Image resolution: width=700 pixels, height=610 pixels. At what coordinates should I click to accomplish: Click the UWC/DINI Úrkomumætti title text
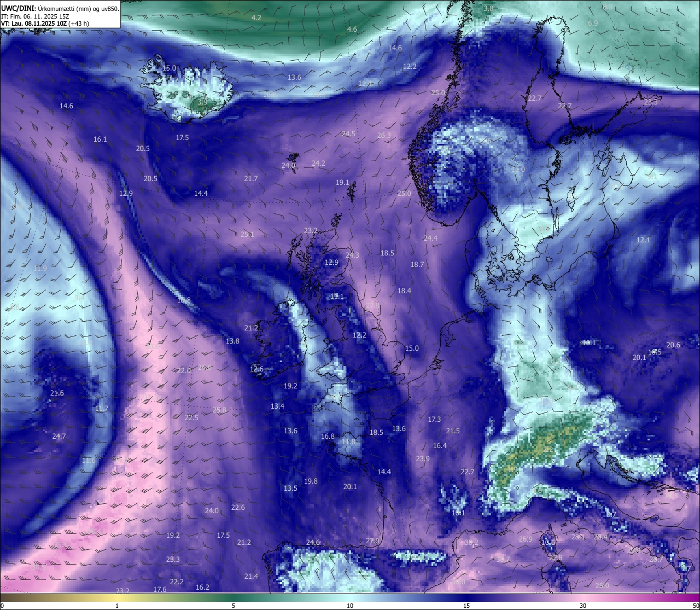click(x=60, y=9)
